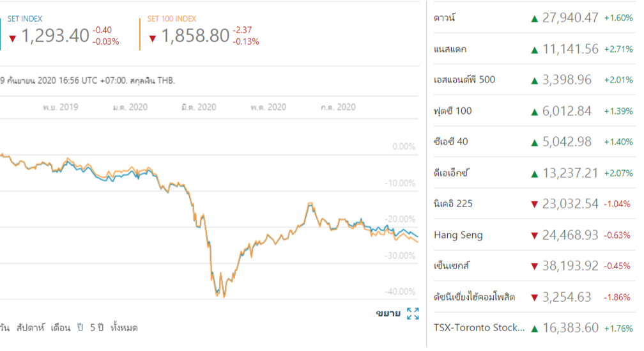Click the green up arrow for แนสแดก
The image size is (644, 351).
pos(534,49)
